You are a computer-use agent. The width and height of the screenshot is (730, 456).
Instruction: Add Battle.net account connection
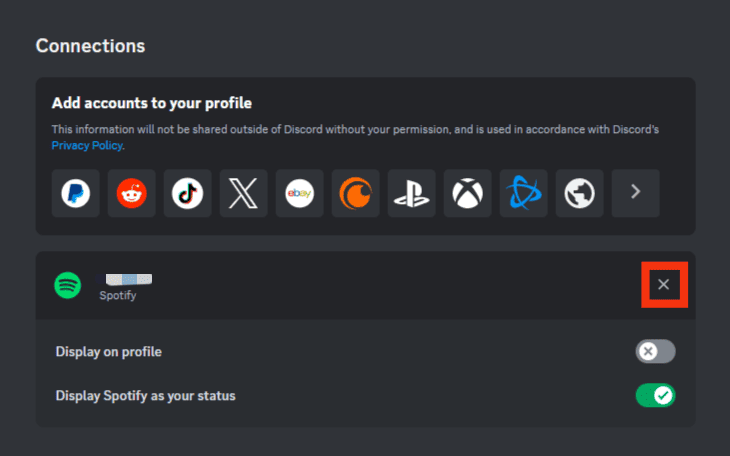coord(524,193)
